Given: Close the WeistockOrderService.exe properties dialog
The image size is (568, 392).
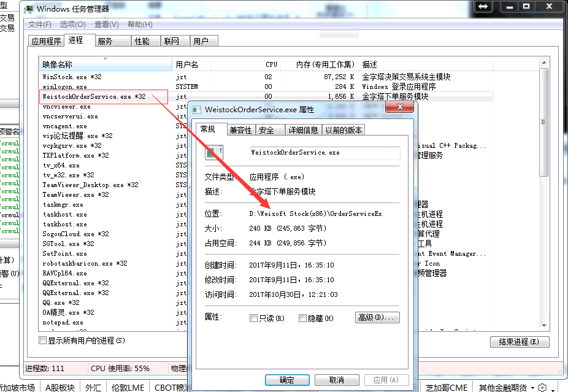Looking at the screenshot, I should click(x=400, y=107).
